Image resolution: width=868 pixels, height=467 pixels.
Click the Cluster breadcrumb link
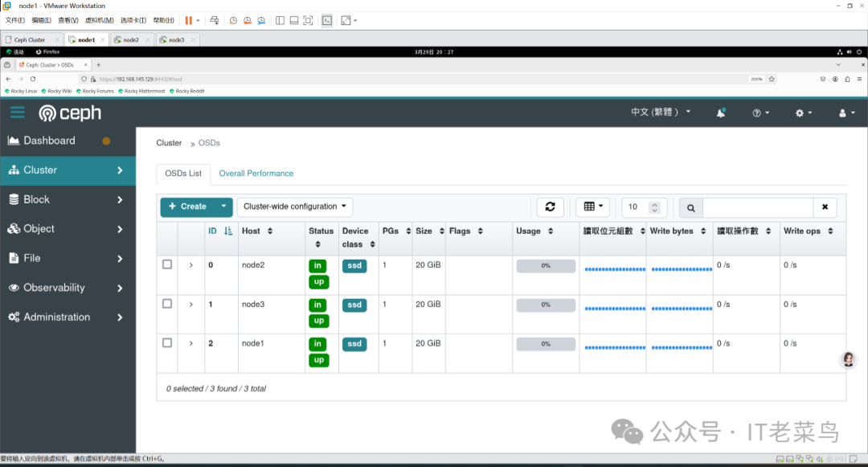169,143
